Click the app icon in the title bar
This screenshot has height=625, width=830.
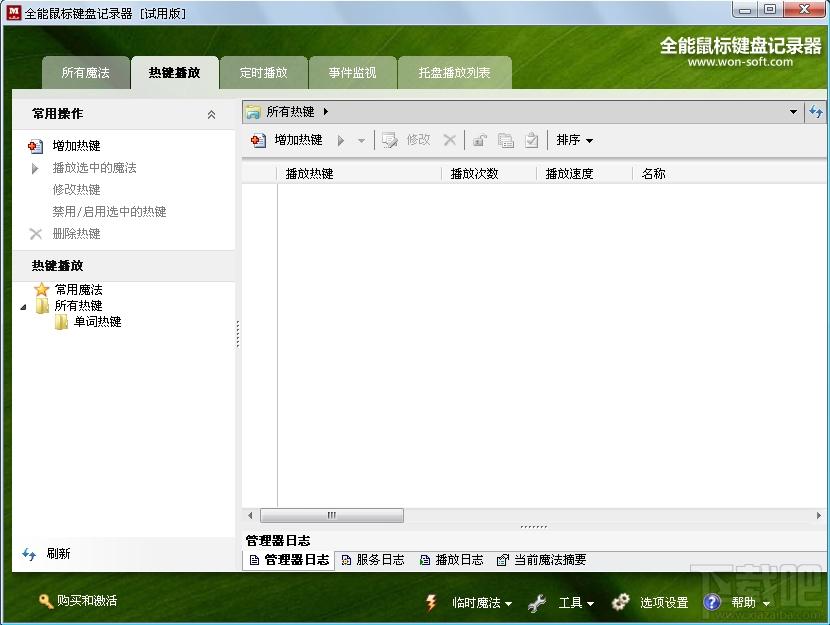(x=13, y=12)
